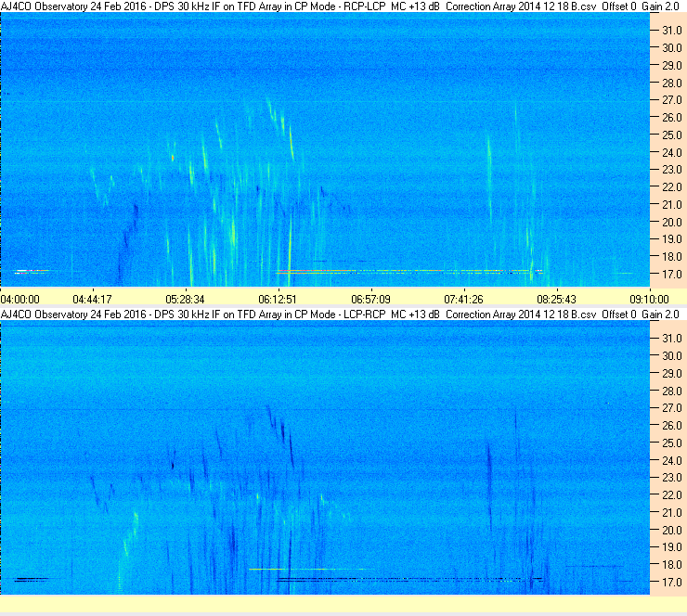The height and width of the screenshot is (616, 687).
Task: Select the 17.0 MHz tick on lower chart
Action: [671, 583]
